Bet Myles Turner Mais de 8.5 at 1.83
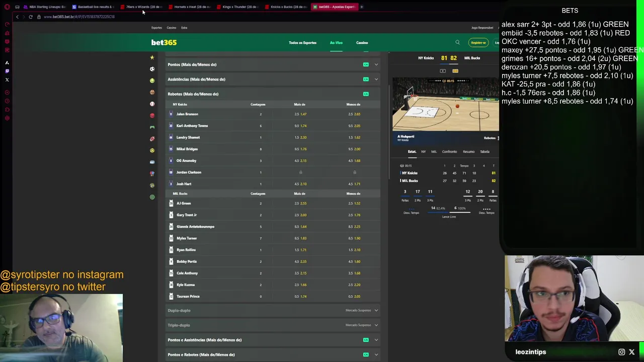Screen dimensions: 644x362 point(300,238)
